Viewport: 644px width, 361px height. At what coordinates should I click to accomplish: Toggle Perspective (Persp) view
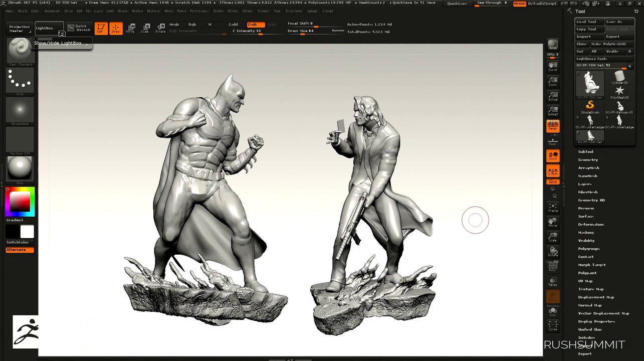coord(553,126)
